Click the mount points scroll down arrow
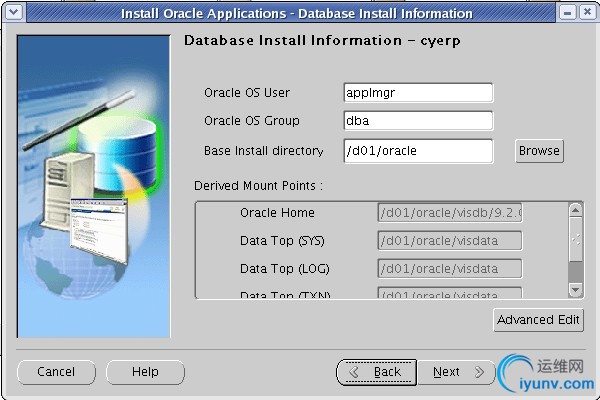Viewport: 600px width, 400px height. click(x=576, y=289)
